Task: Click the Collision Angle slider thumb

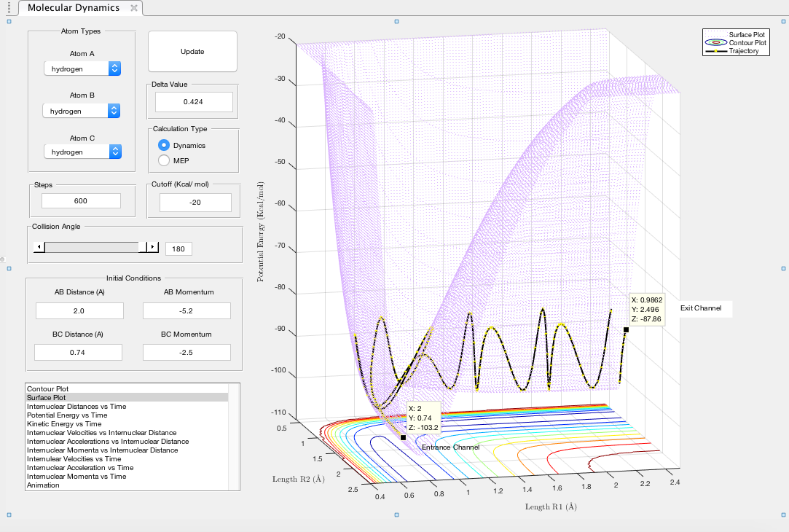Action: 142,248
